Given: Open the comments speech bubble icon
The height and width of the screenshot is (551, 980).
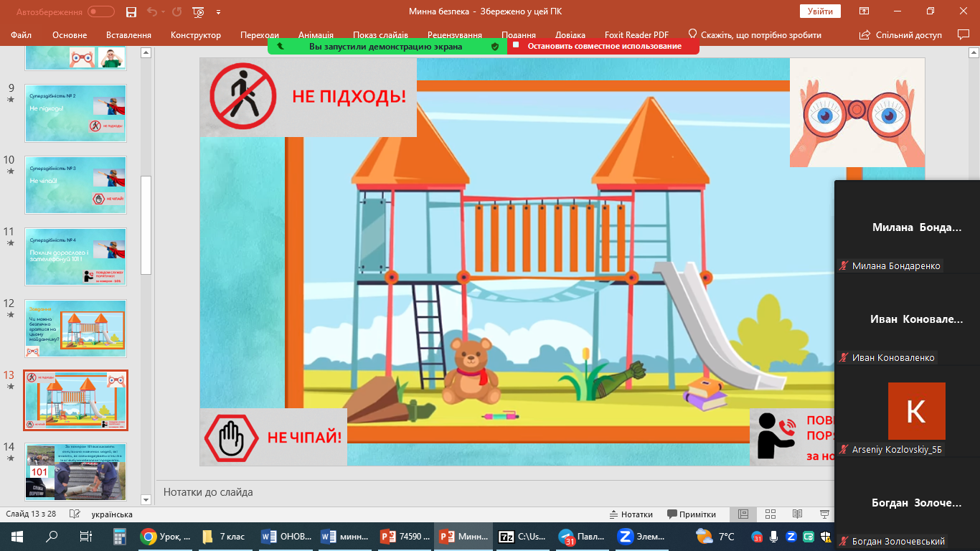Looking at the screenshot, I should [963, 34].
